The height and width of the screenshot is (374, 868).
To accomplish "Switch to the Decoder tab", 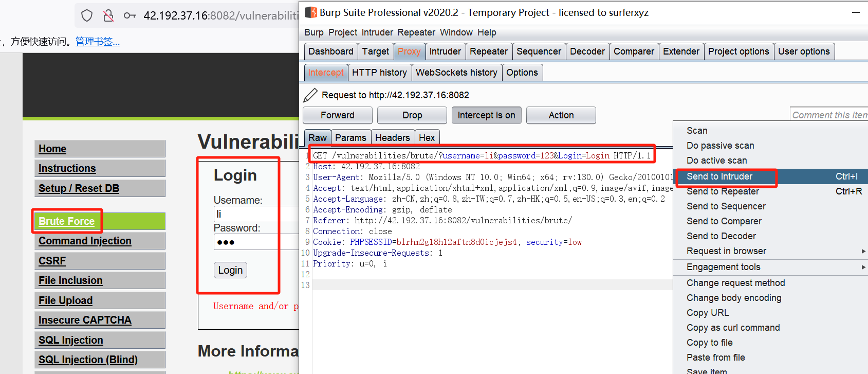I will click(587, 51).
